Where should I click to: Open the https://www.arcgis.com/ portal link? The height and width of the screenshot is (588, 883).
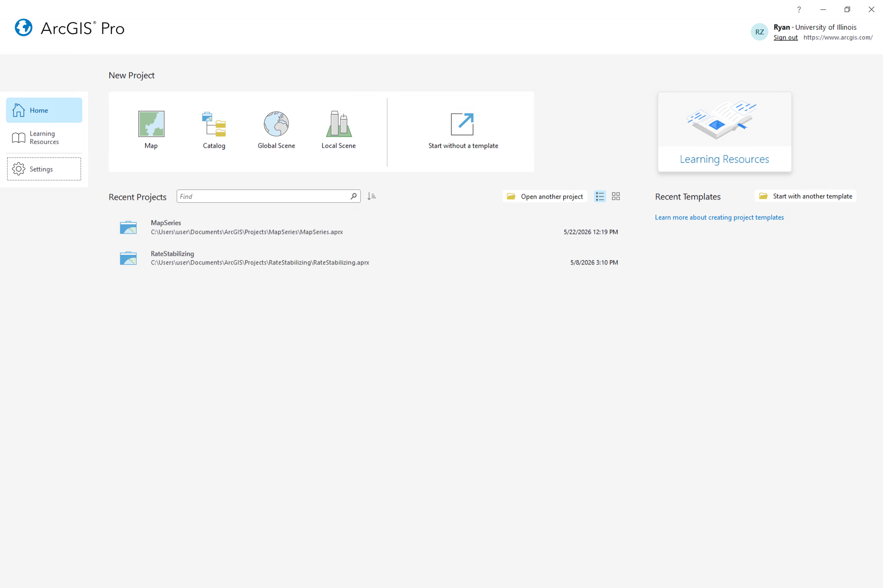(838, 37)
